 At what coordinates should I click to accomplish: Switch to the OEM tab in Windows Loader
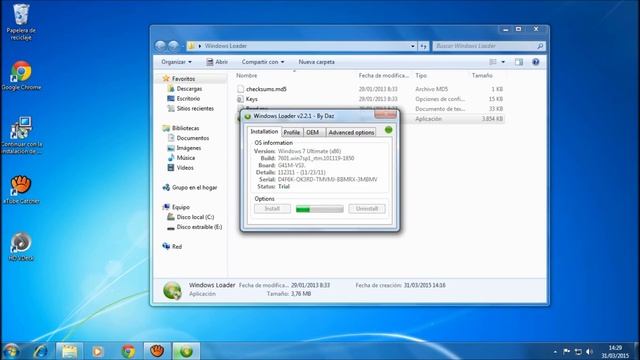point(313,132)
